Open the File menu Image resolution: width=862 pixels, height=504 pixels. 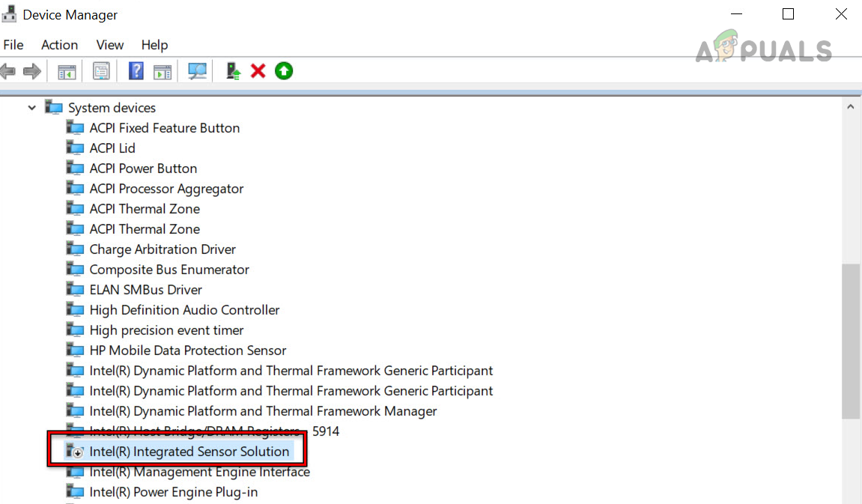13,45
